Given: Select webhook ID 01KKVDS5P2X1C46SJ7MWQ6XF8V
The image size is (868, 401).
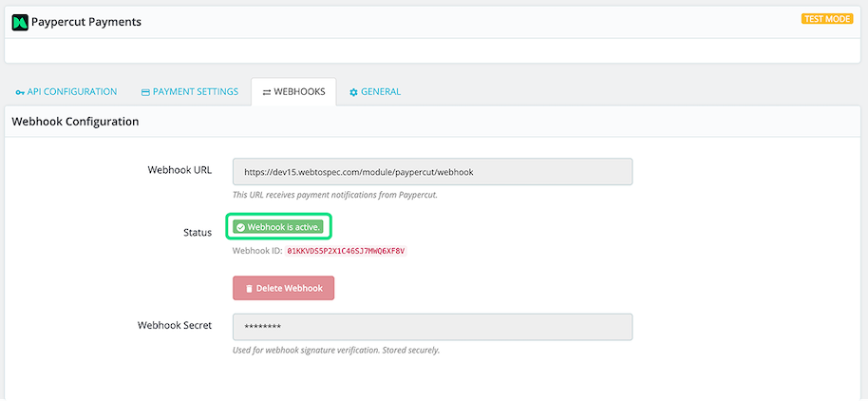Looking at the screenshot, I should (x=346, y=251).
